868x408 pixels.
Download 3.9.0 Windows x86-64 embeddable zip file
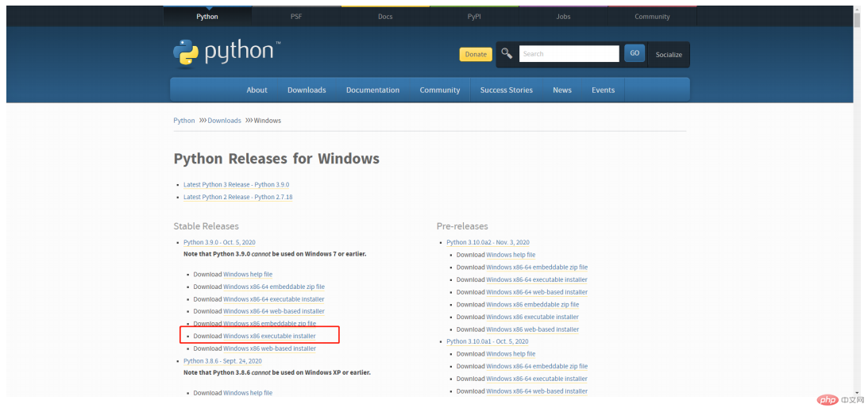[x=274, y=287]
